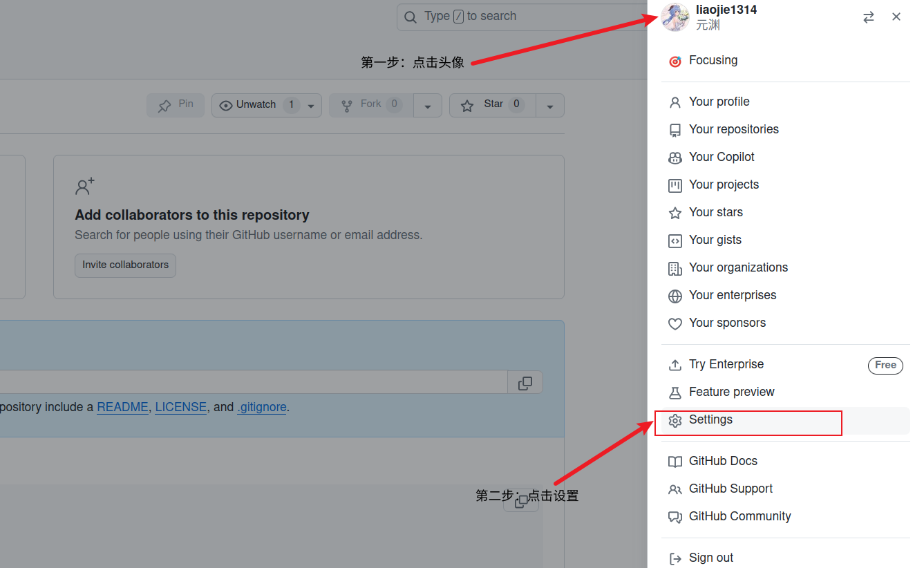The image size is (924, 568).
Task: Click the switch account arrows icon
Action: coord(869,17)
